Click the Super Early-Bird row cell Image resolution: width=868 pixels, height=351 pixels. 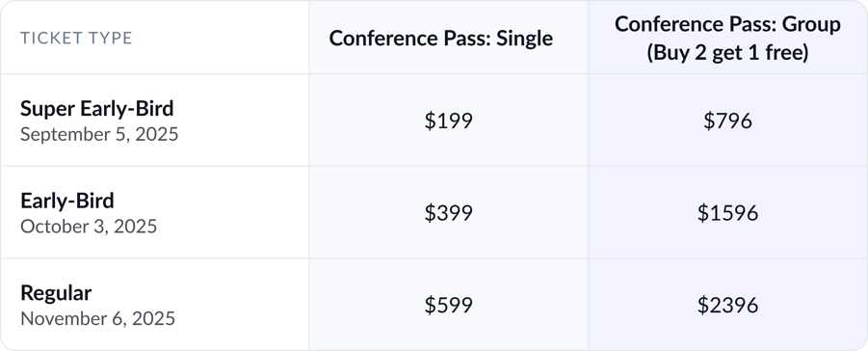coord(154,120)
